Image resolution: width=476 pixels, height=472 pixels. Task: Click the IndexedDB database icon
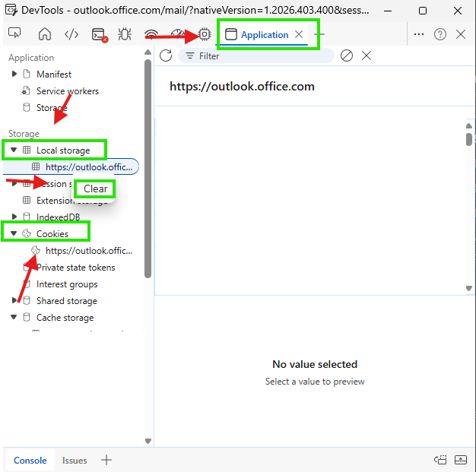tap(27, 217)
